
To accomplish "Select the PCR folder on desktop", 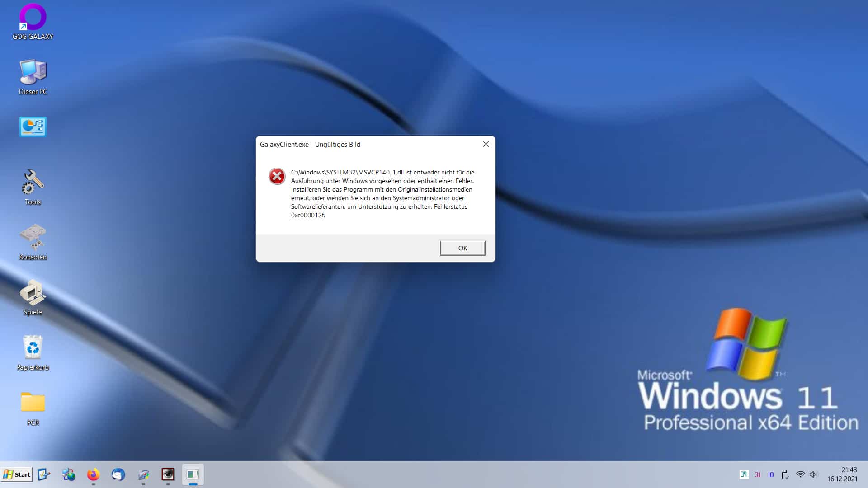I will [33, 409].
